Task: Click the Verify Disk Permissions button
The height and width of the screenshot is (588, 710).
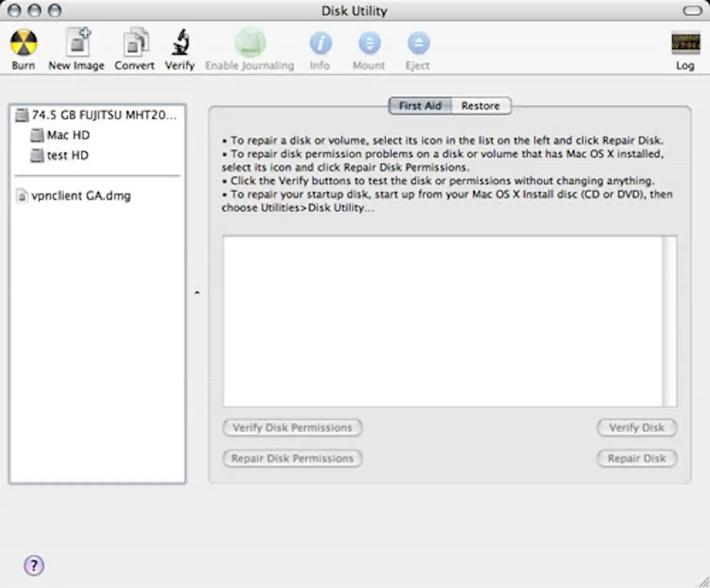Action: pos(292,428)
